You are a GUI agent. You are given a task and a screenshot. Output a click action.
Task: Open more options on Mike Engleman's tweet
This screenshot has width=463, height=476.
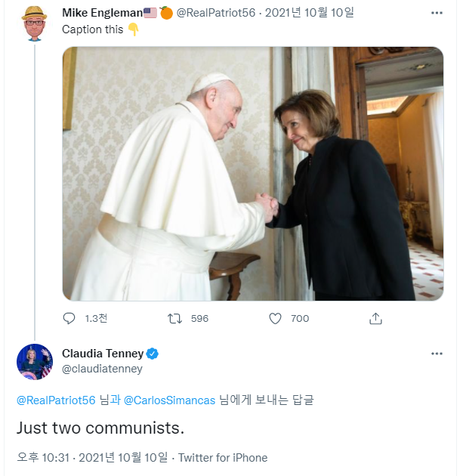click(x=437, y=14)
